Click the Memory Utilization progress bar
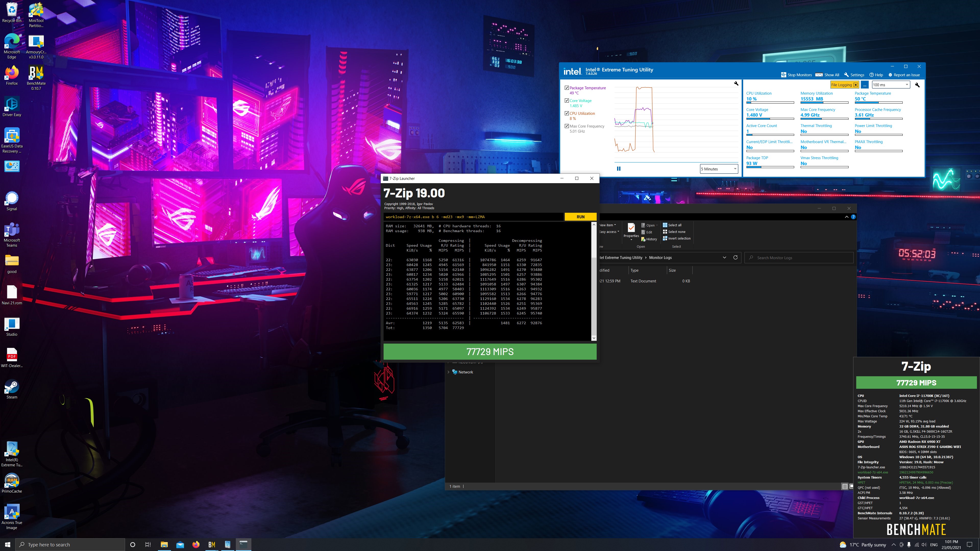 pos(824,103)
